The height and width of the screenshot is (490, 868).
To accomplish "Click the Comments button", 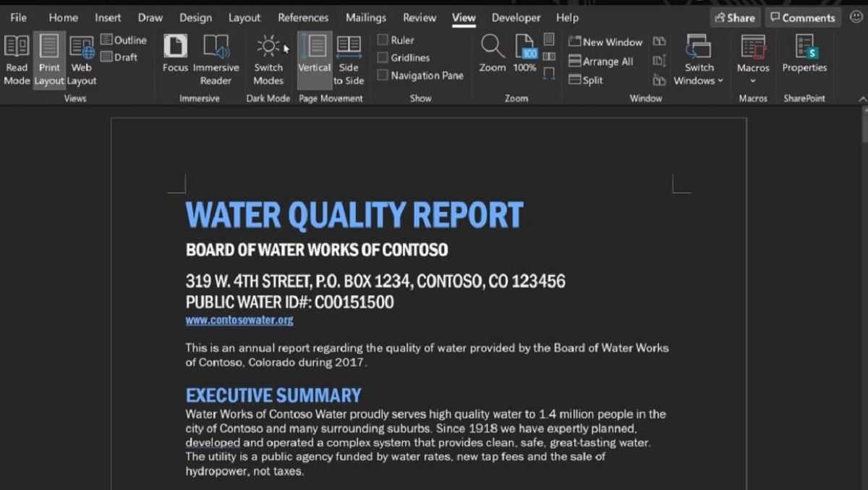I will pos(803,17).
